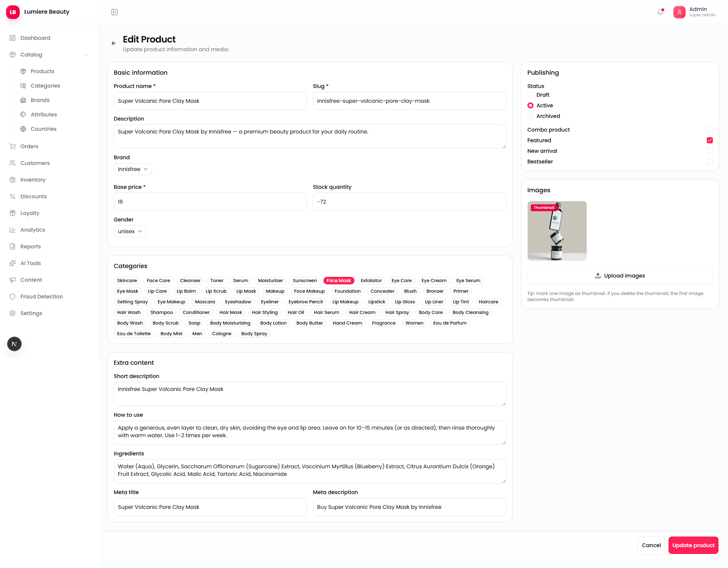The width and height of the screenshot is (728, 568).
Task: Click the Categories tree icon
Action: pos(23,86)
